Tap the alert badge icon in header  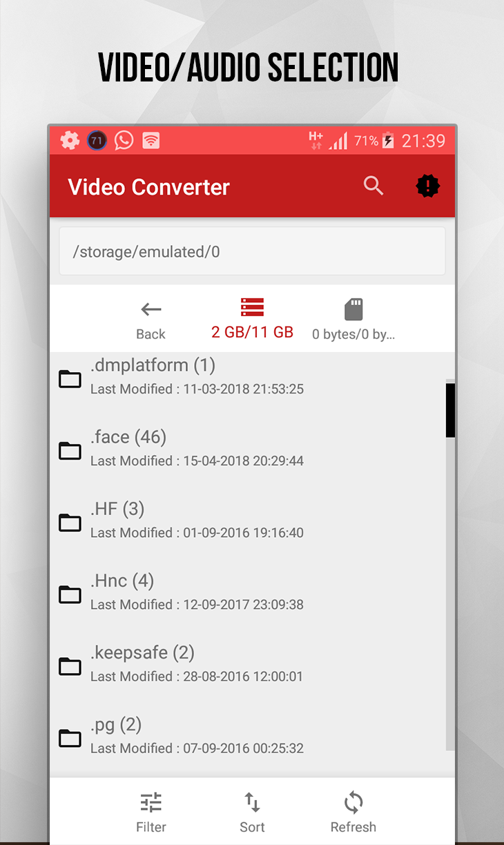(x=428, y=186)
